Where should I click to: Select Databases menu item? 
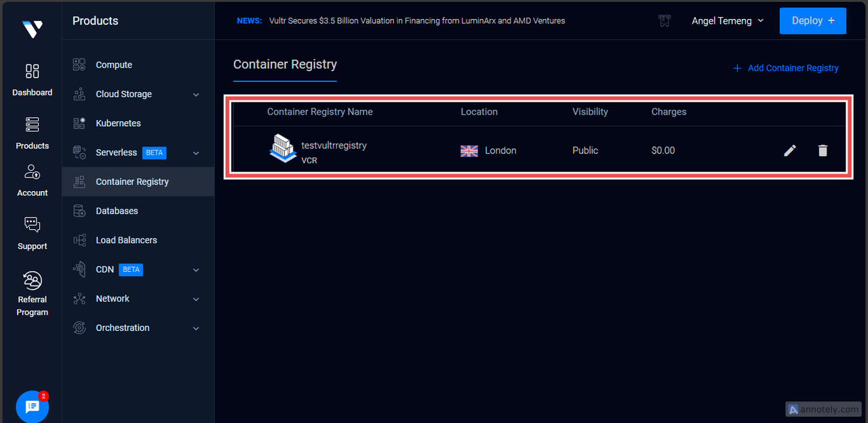[138, 211]
